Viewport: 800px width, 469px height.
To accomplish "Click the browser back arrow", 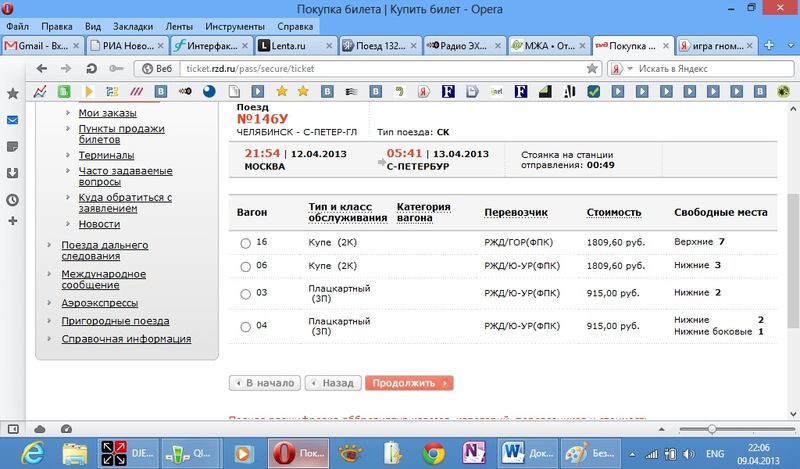I will click(41, 68).
